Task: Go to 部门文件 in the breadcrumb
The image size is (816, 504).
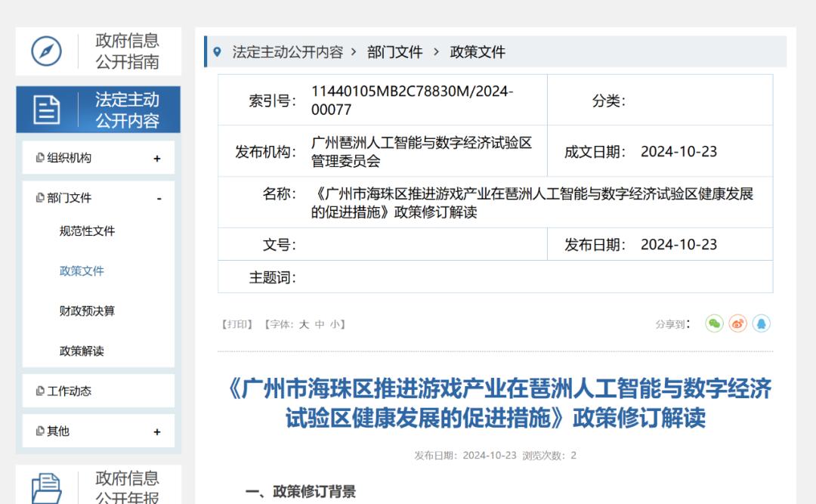Action: [x=394, y=52]
